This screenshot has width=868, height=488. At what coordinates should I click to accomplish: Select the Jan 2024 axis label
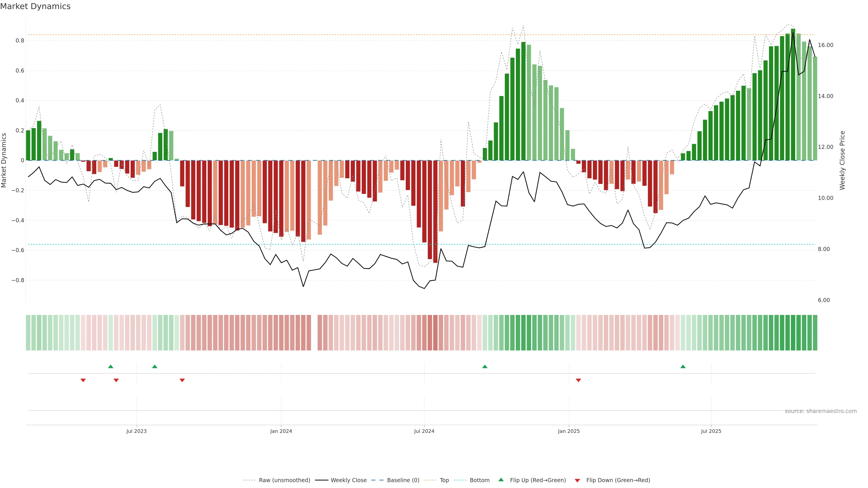(281, 432)
